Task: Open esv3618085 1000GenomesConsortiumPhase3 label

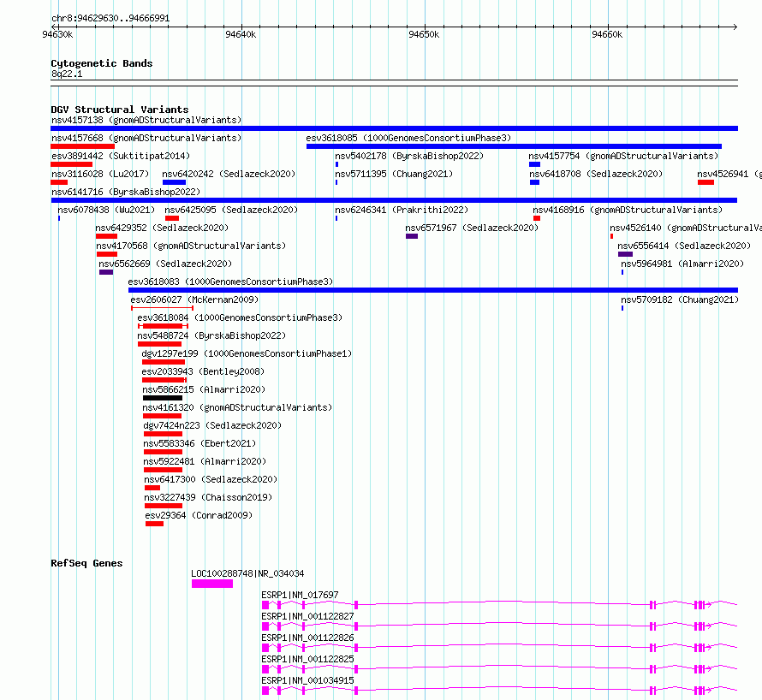Action: [x=408, y=138]
